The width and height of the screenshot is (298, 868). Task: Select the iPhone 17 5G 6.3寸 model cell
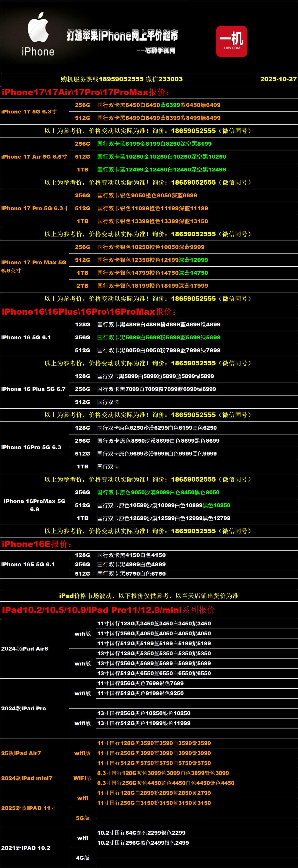[29, 111]
